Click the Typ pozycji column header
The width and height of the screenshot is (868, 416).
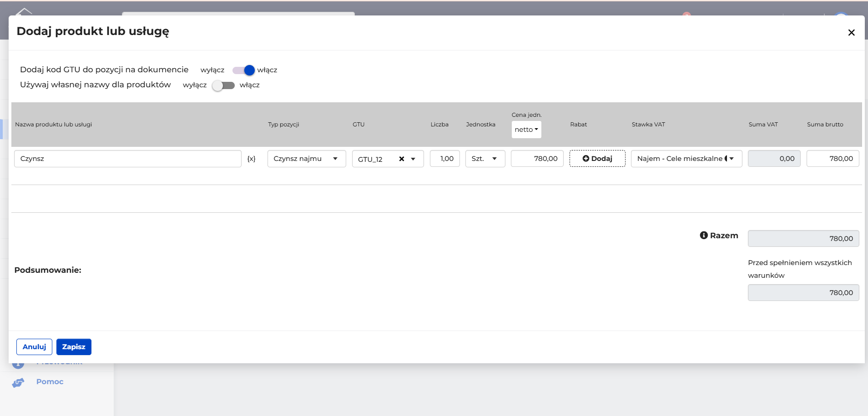click(283, 125)
